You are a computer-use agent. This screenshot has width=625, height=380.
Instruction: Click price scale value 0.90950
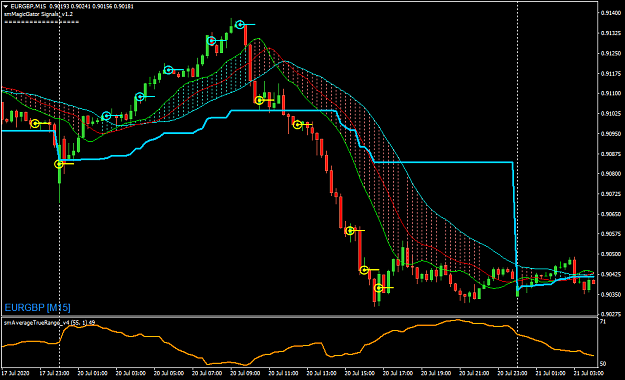611,134
